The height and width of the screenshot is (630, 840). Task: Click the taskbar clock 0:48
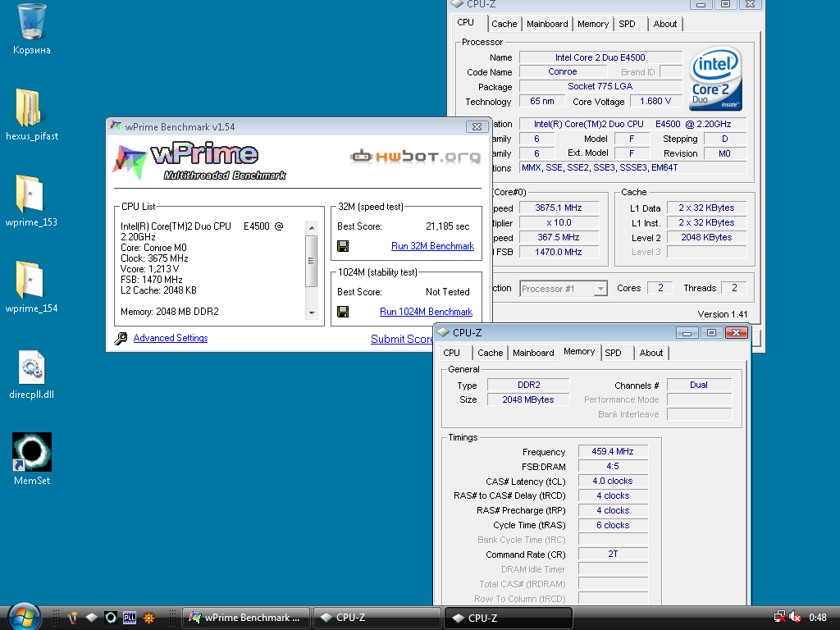point(818,618)
